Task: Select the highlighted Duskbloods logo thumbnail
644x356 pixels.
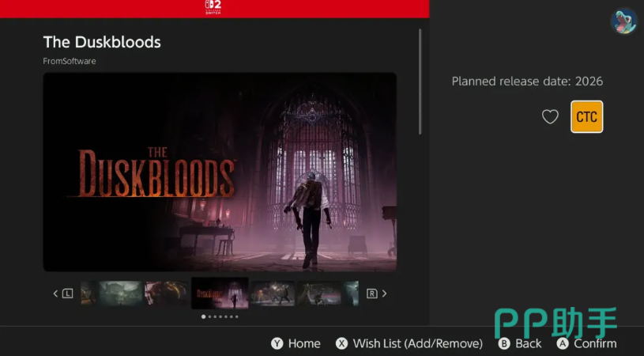Action: click(x=220, y=293)
